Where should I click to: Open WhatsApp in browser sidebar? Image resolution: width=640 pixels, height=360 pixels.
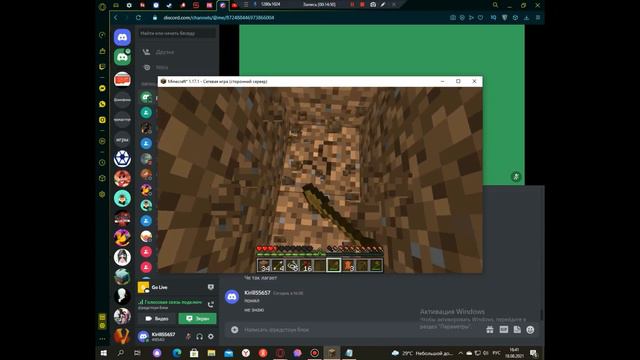click(102, 104)
